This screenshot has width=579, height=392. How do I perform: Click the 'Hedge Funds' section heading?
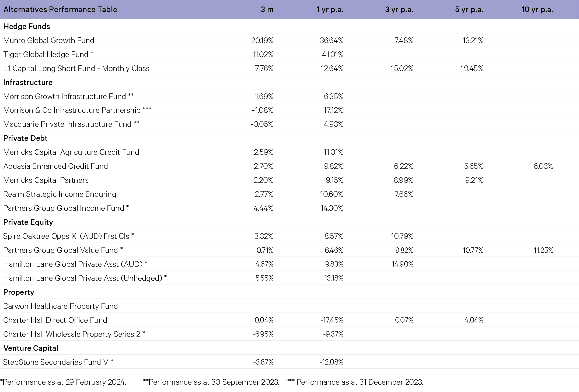[x=27, y=26]
